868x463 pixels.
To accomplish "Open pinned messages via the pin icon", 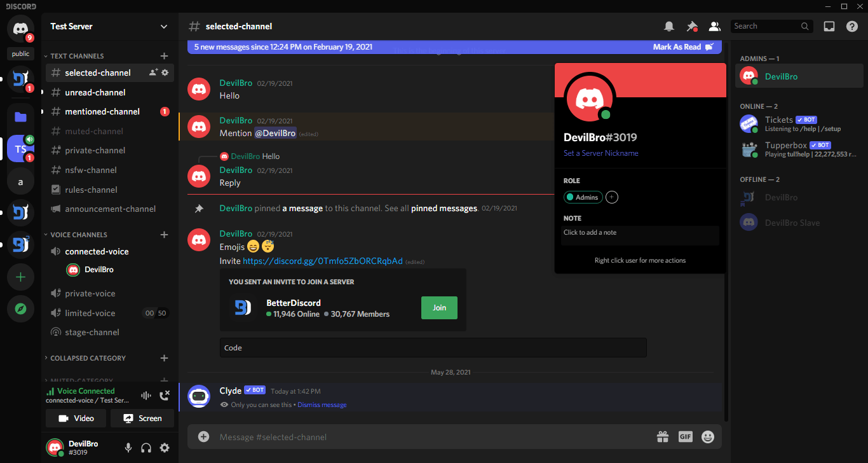I will (x=691, y=26).
